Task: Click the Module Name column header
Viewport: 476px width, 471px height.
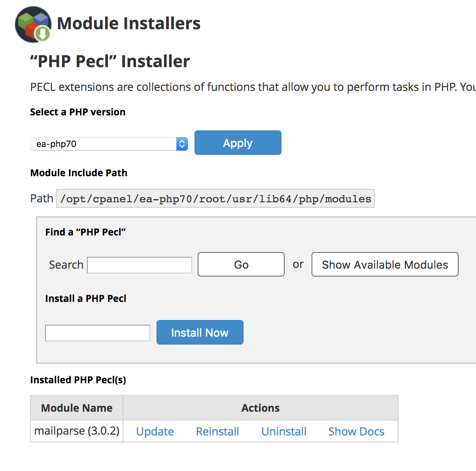Action: click(77, 408)
